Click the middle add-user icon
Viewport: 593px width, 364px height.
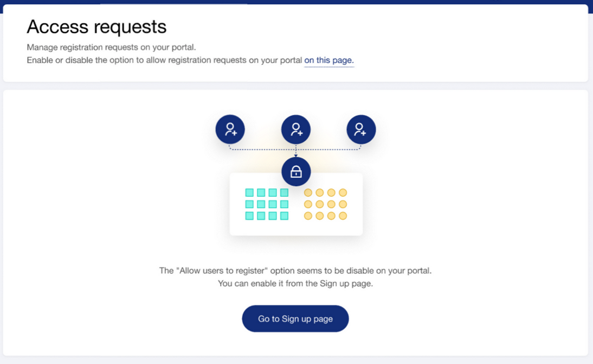296,129
